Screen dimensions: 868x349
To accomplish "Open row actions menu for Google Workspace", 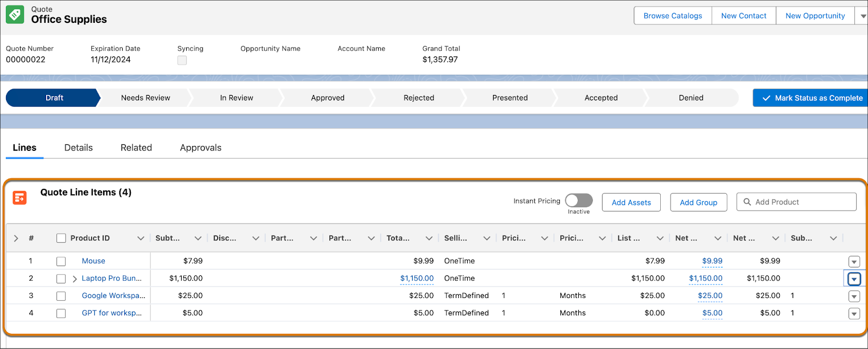I will pos(854,296).
